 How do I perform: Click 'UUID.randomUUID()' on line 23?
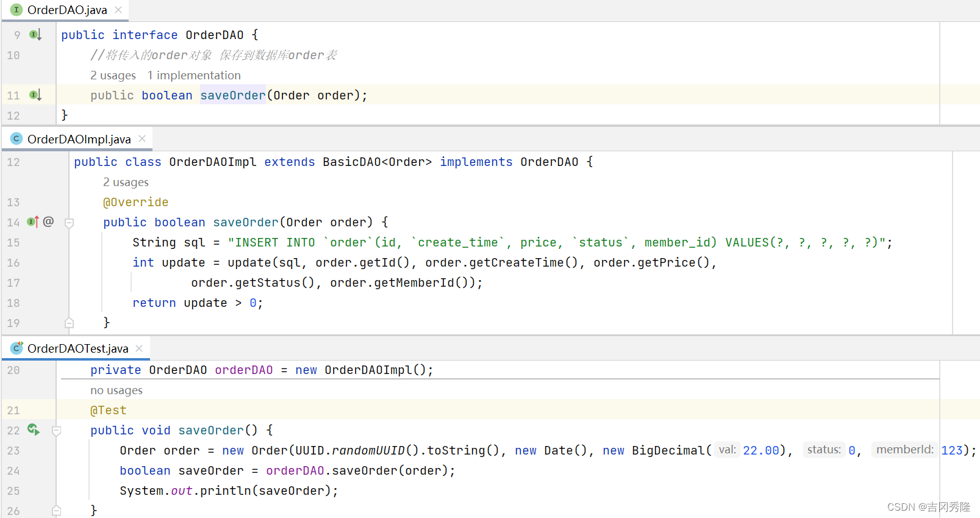[357, 450]
